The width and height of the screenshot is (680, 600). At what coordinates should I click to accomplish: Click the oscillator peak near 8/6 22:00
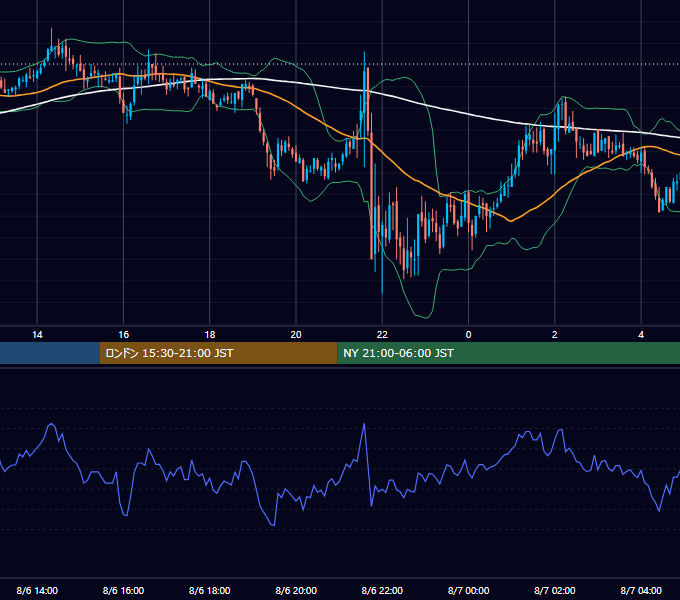364,424
